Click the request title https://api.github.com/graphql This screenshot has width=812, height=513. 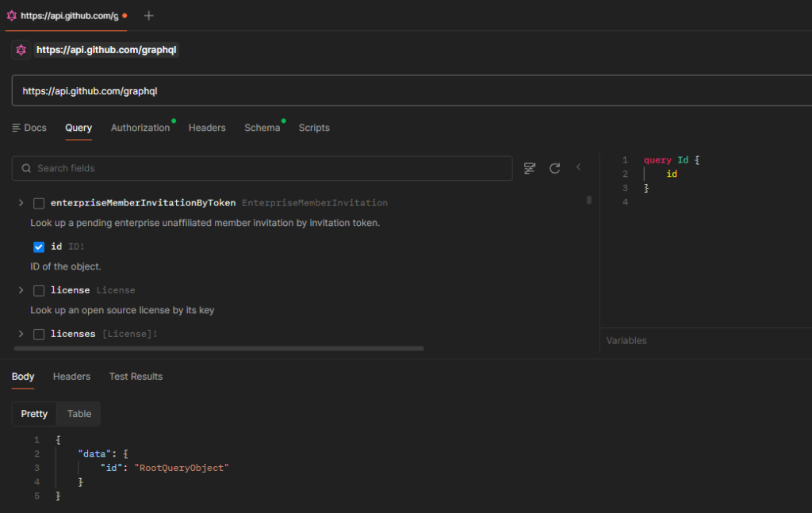pos(106,50)
